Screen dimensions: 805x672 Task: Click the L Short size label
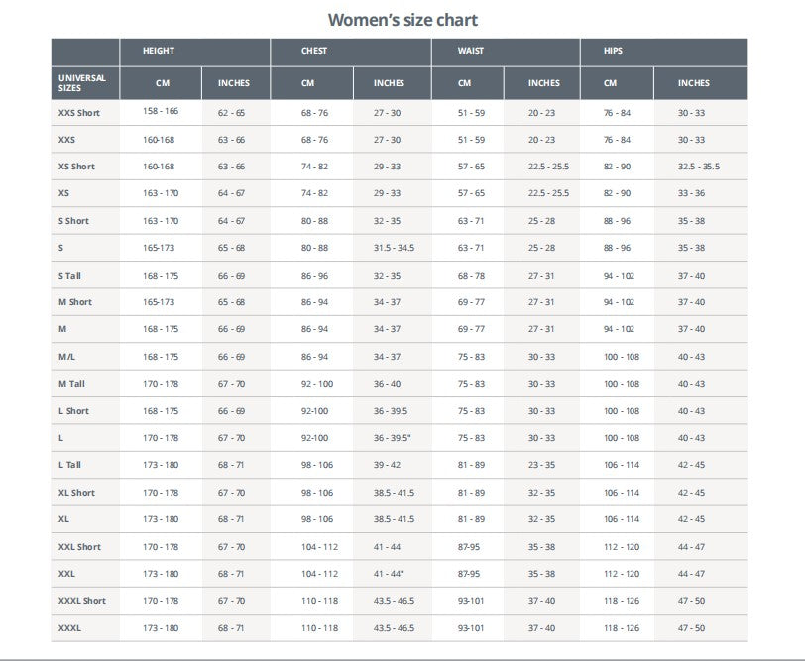[73, 410]
